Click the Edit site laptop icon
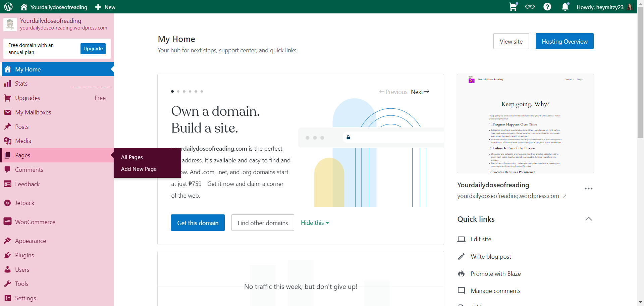 click(x=462, y=239)
